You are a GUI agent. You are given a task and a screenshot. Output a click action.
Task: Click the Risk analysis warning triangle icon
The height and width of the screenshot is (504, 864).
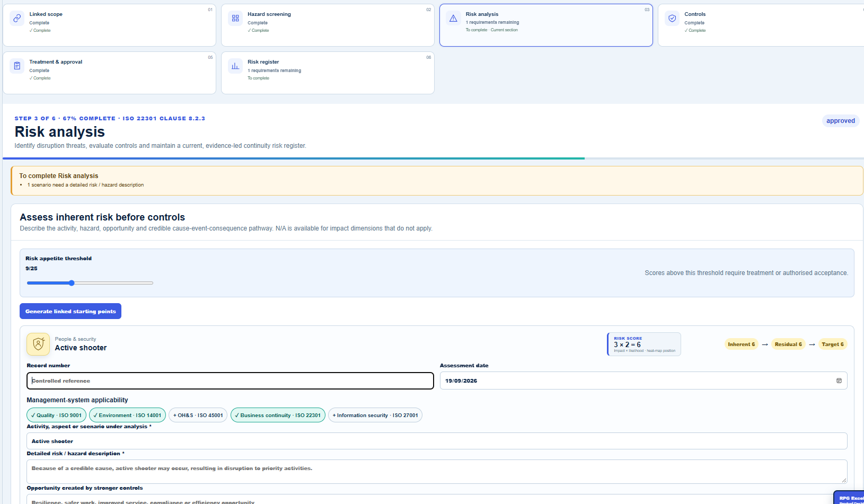[x=453, y=19]
